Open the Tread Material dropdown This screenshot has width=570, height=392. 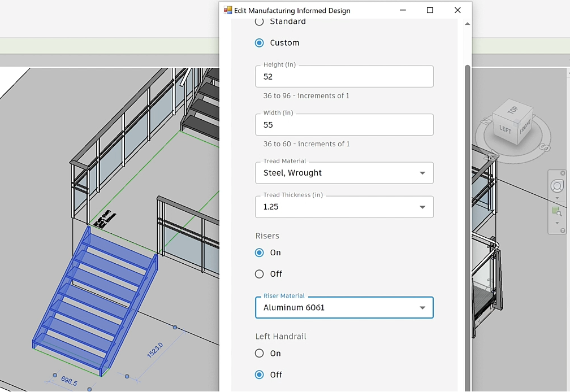coord(344,173)
